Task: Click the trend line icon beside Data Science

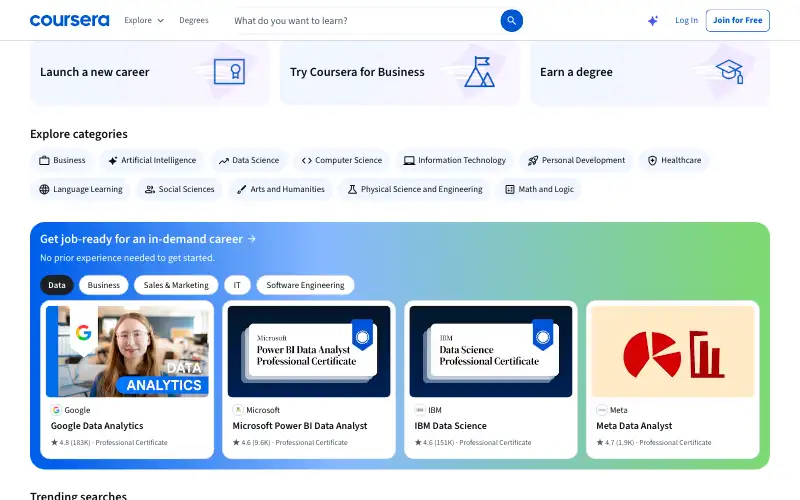Action: (223, 161)
